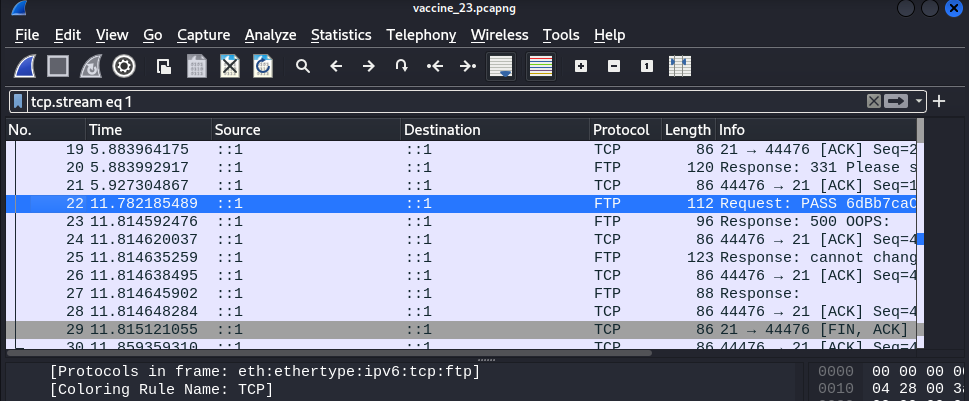
Task: Click display filter bookmark icon
Action: coord(19,101)
